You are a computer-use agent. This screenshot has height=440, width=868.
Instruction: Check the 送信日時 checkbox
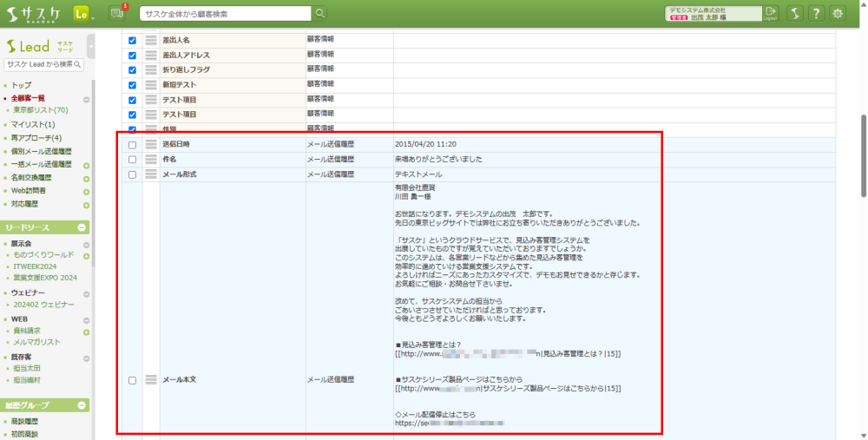[x=132, y=145]
